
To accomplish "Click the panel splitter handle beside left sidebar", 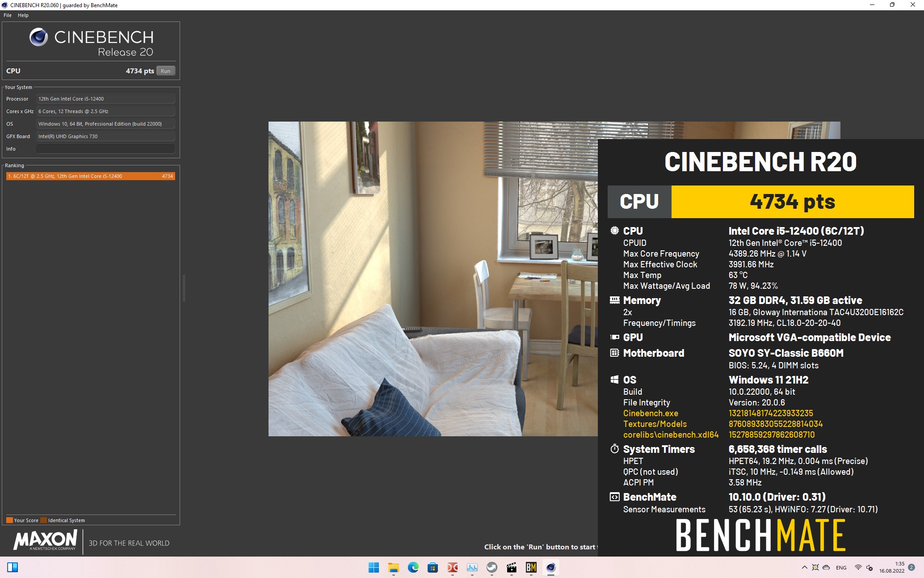I will coord(184,288).
